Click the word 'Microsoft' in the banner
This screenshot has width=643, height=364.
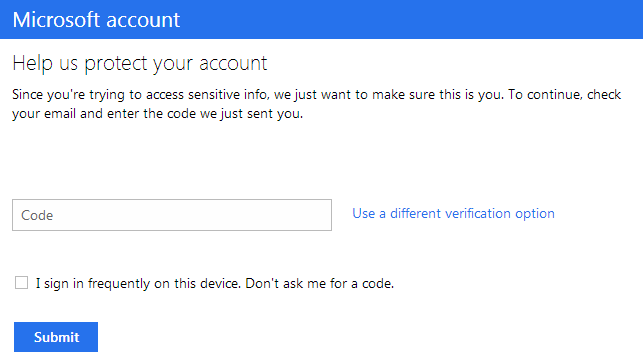56,20
